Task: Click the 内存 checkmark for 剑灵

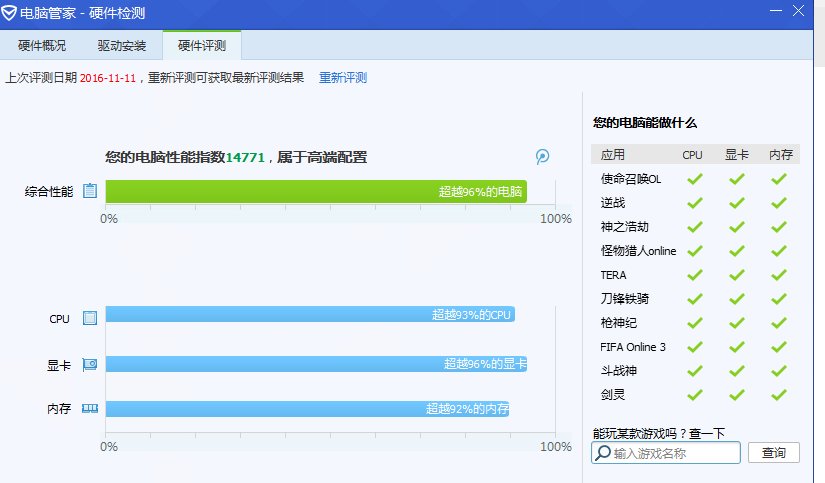Action: 779,395
